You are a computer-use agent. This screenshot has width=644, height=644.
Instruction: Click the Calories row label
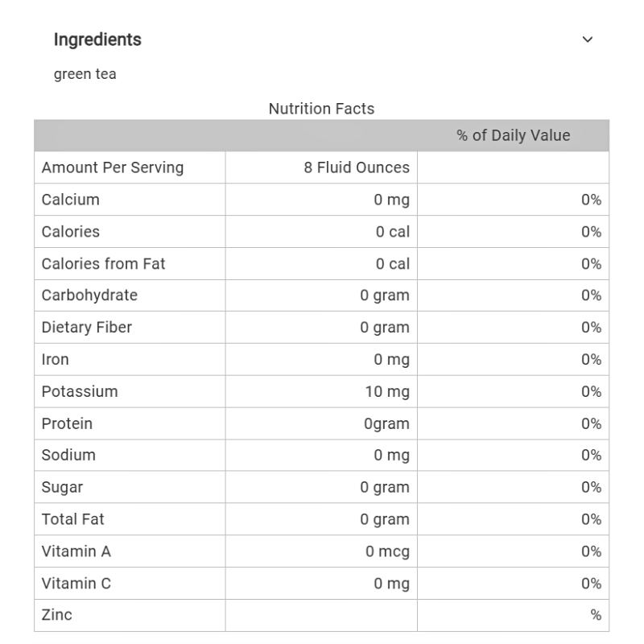[x=71, y=232]
